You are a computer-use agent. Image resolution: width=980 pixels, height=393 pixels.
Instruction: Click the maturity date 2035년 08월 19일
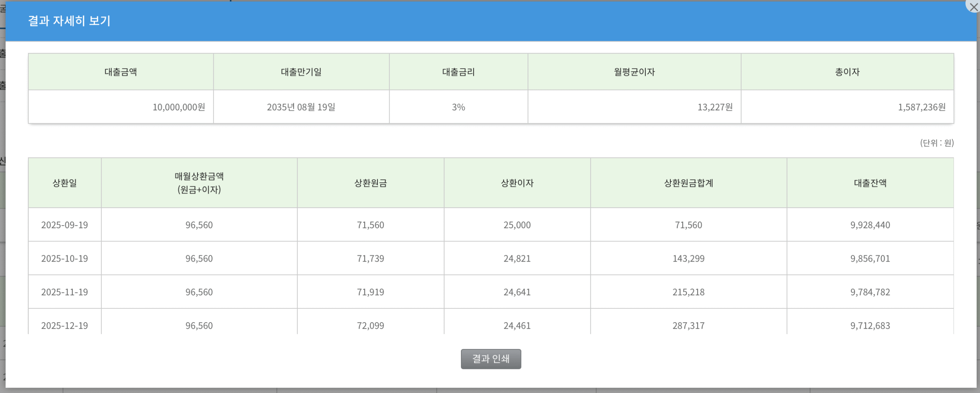point(301,107)
